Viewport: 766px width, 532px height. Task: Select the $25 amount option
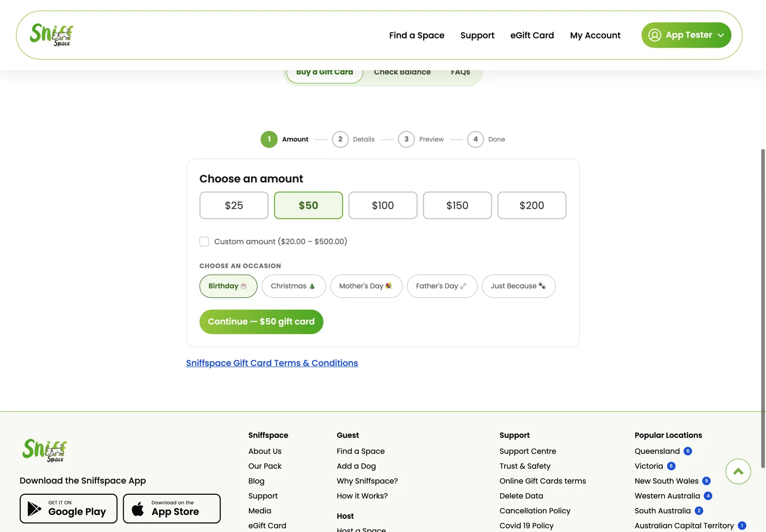click(x=234, y=205)
